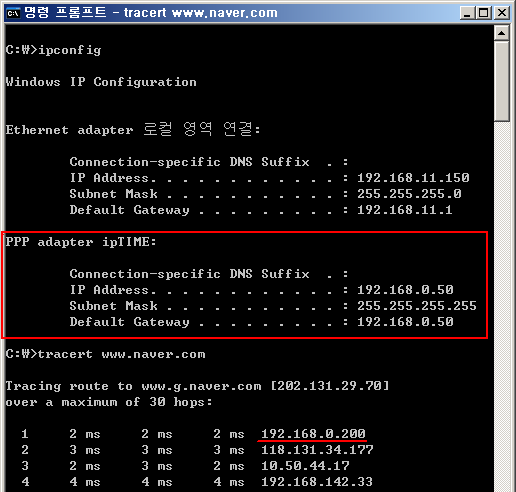This screenshot has width=516, height=492.
Task: Click hop 4 address 192.168.142.33
Action: point(317,482)
